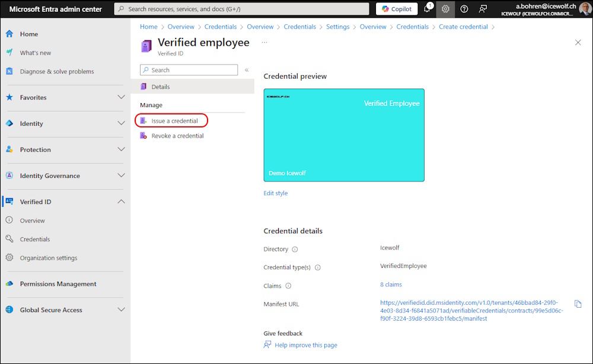Expand the Global Secure Access chevron
This screenshot has width=593, height=364.
[121, 310]
